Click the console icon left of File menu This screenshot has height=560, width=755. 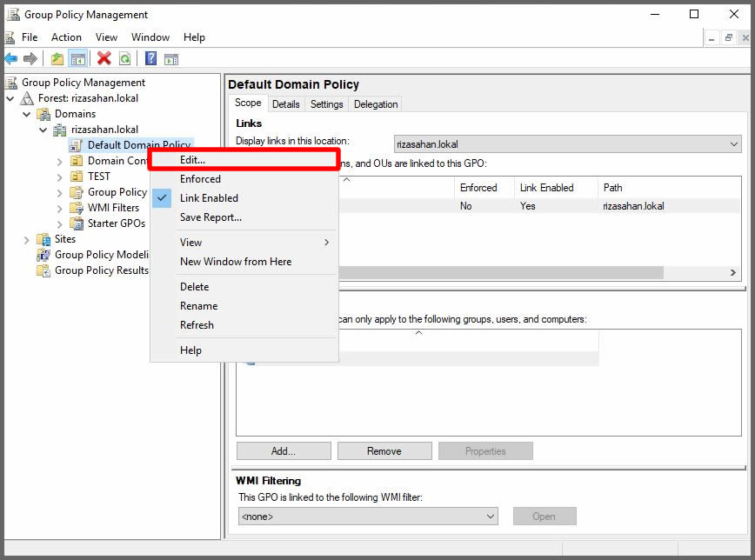click(x=10, y=37)
